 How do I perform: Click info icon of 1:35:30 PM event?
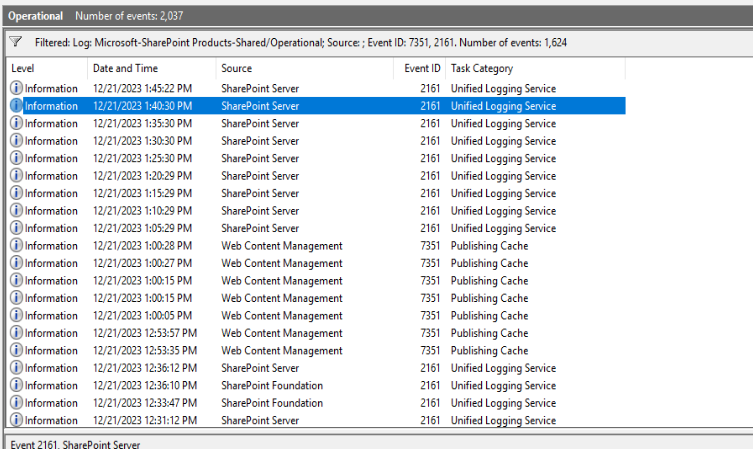16,123
